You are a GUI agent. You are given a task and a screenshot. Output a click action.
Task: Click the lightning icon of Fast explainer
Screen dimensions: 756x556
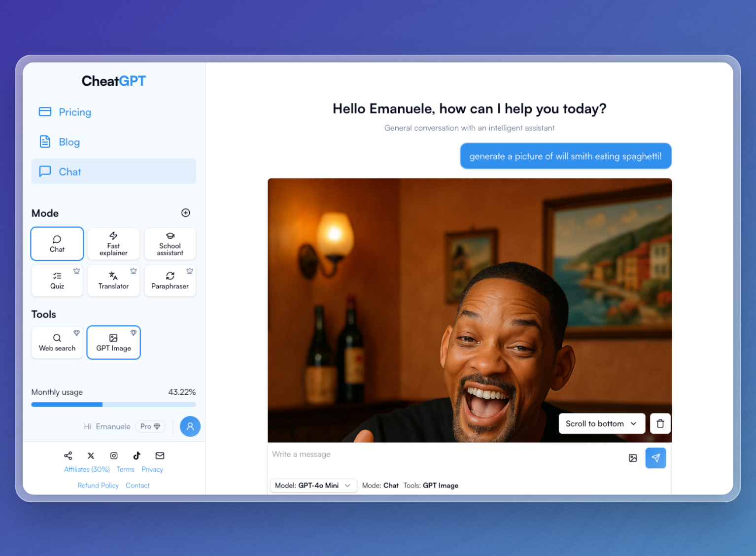pyautogui.click(x=113, y=236)
